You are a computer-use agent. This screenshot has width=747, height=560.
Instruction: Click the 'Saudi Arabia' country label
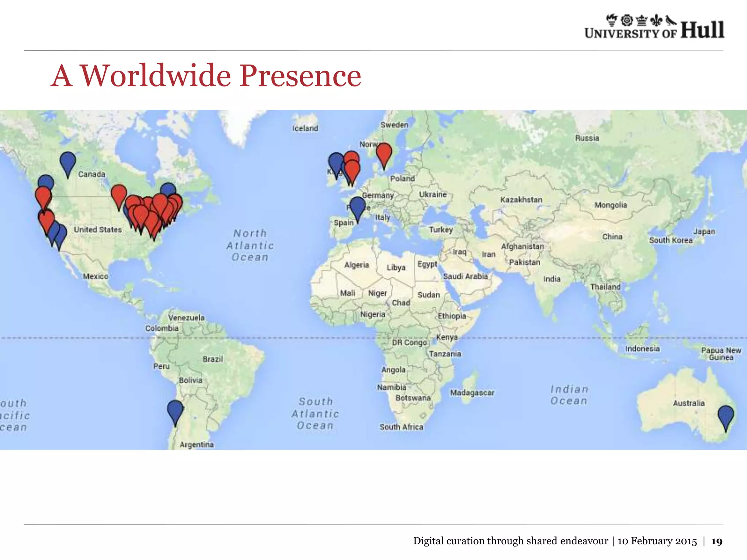465,276
